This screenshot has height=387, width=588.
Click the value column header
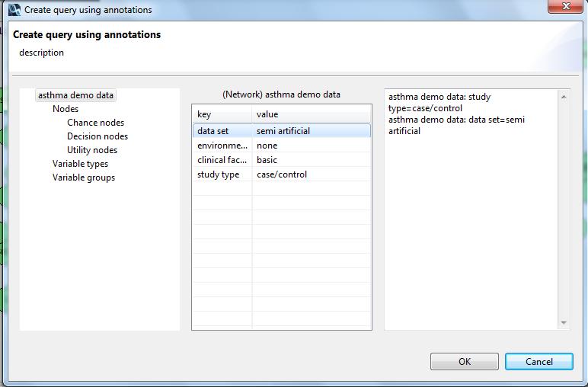click(x=312, y=114)
